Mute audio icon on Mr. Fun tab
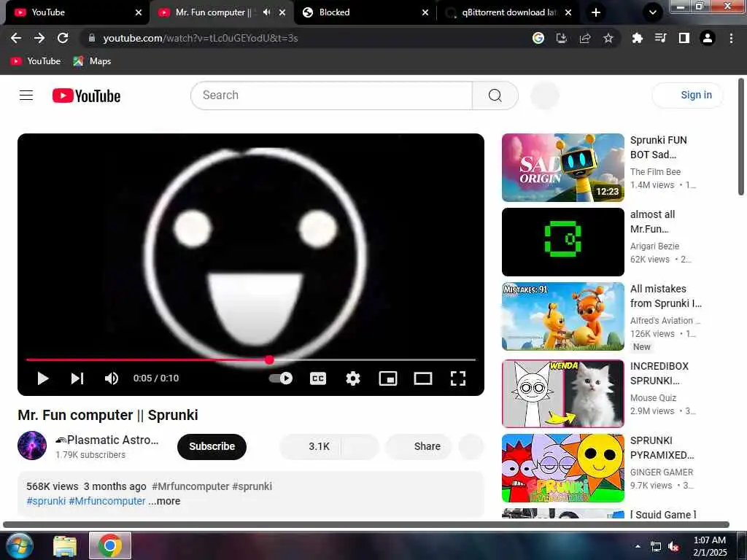Screen dimensions: 747x560 pyautogui.click(x=267, y=12)
